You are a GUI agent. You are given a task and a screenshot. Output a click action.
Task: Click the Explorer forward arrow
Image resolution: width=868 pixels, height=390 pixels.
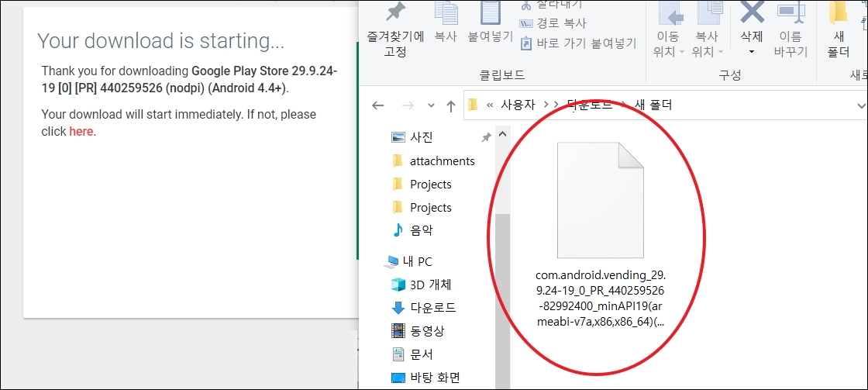pyautogui.click(x=408, y=105)
